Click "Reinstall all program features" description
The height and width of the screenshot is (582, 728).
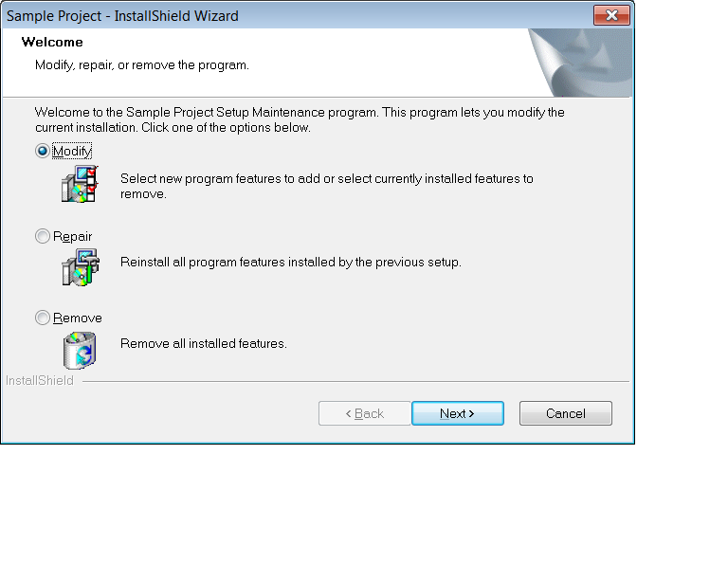(291, 263)
